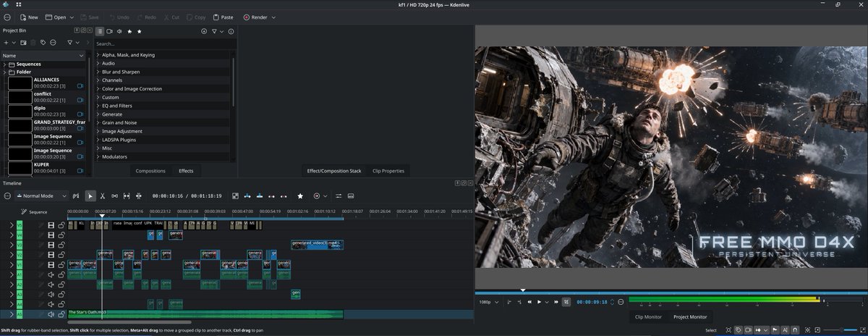Click fit zoom to project icon in status bar
This screenshot has width=868, height=336.
pos(807,329)
